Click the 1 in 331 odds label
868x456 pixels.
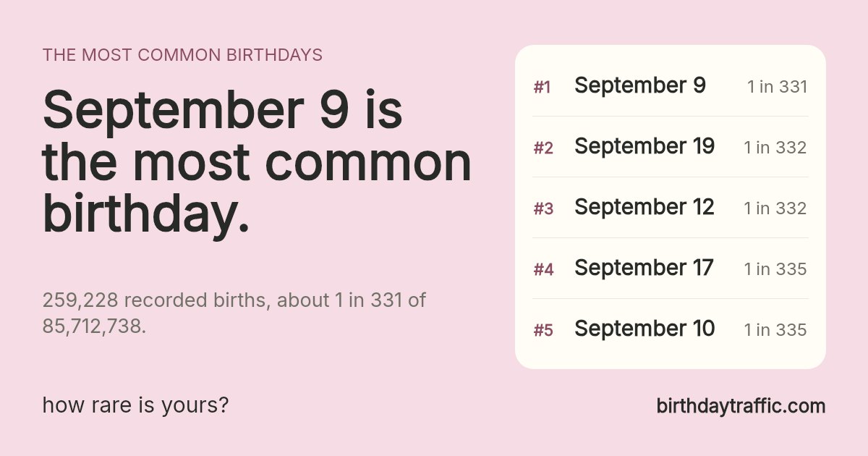coord(778,87)
